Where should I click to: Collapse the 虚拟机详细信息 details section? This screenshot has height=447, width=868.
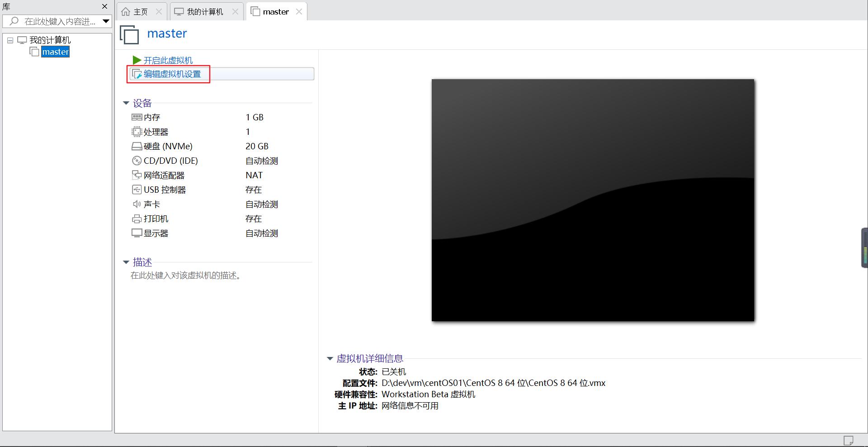[x=330, y=358]
